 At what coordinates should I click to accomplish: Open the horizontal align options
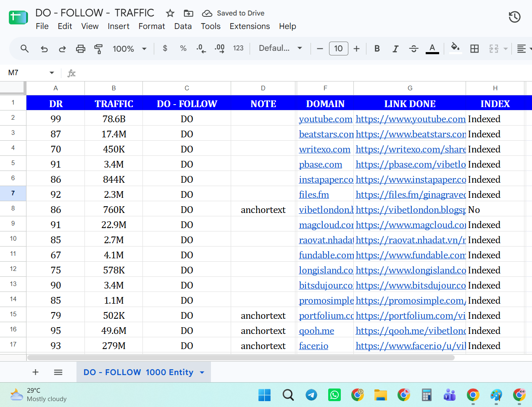pos(521,49)
